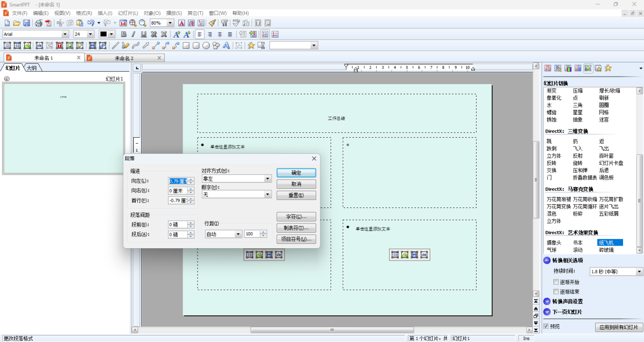Toggle underline formatting icon
This screenshot has width=644, height=342.
point(143,34)
